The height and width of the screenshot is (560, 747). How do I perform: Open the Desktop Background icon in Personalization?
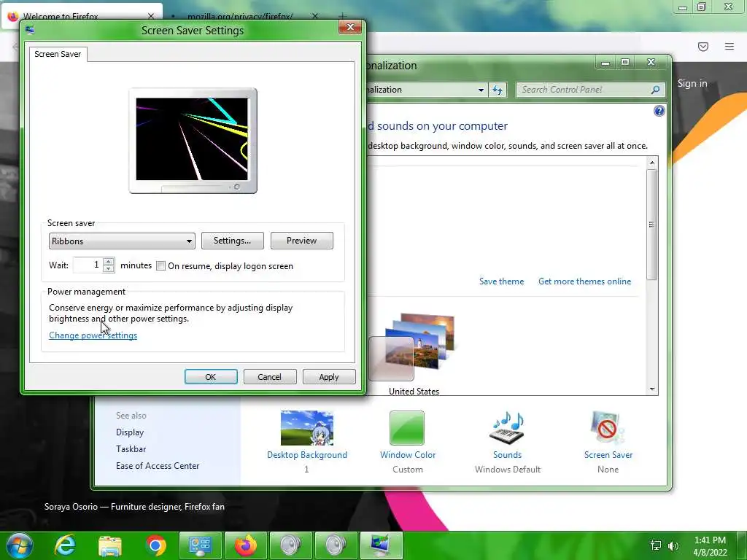[307, 428]
